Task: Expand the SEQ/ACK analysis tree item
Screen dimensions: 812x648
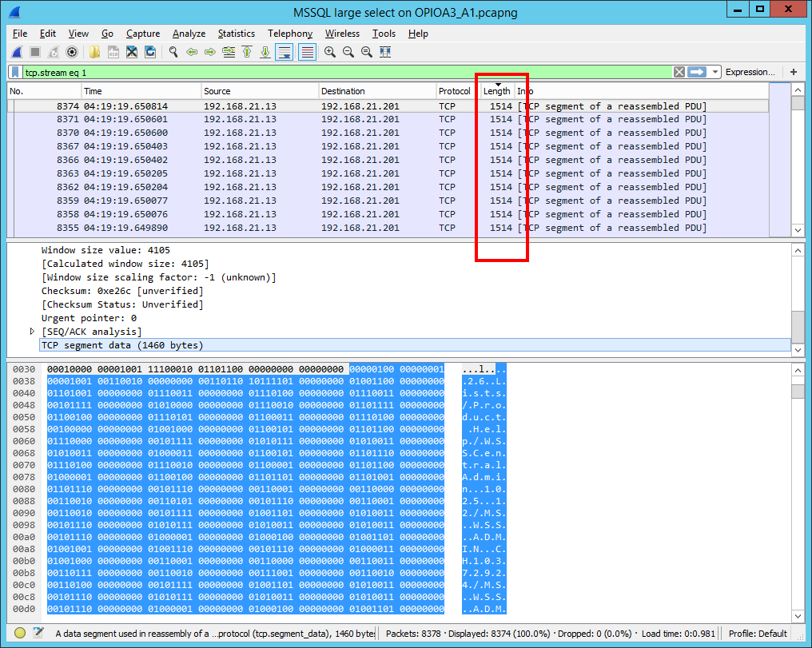Action: [33, 332]
